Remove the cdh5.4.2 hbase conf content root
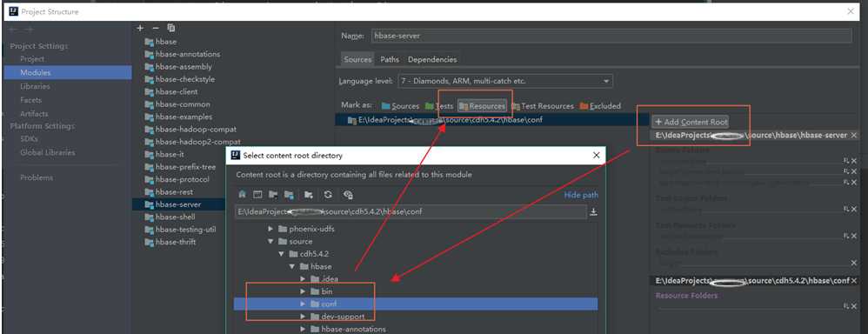This screenshot has width=868, height=334. [853, 281]
